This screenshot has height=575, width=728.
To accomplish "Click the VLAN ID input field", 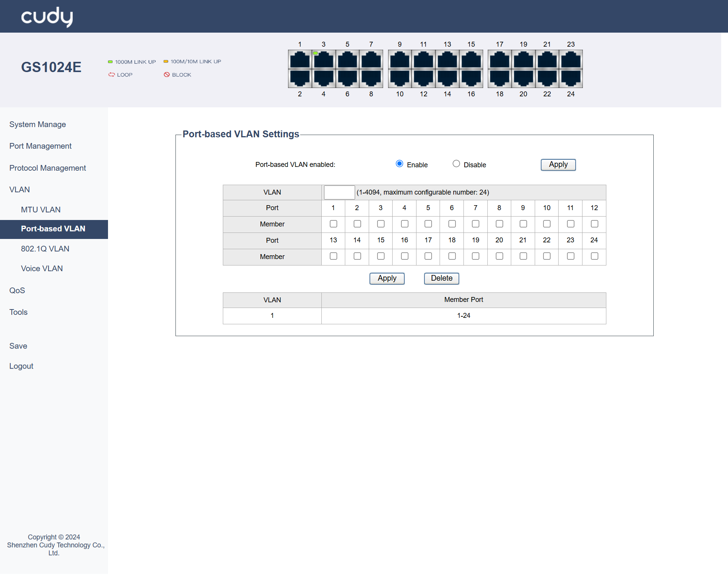I will (x=339, y=192).
